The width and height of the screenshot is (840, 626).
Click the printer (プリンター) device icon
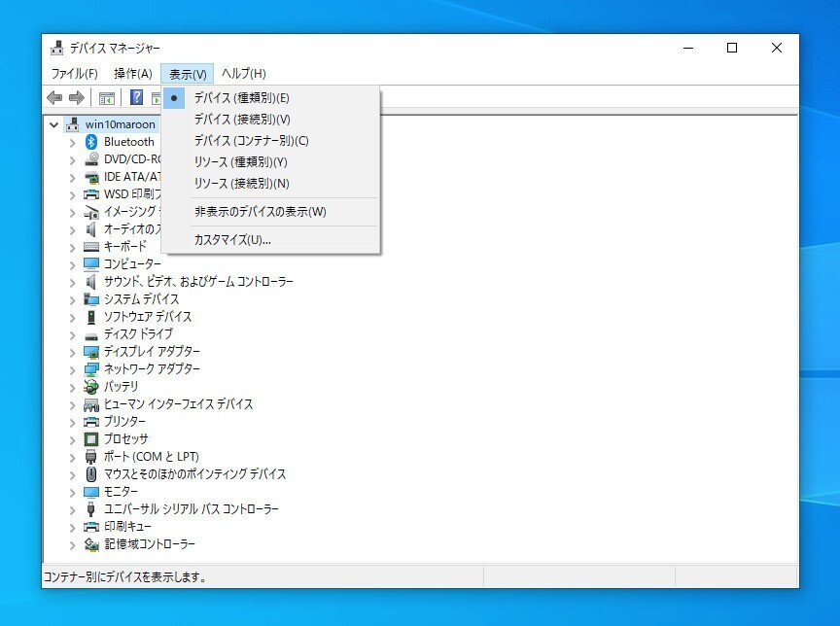pos(91,422)
